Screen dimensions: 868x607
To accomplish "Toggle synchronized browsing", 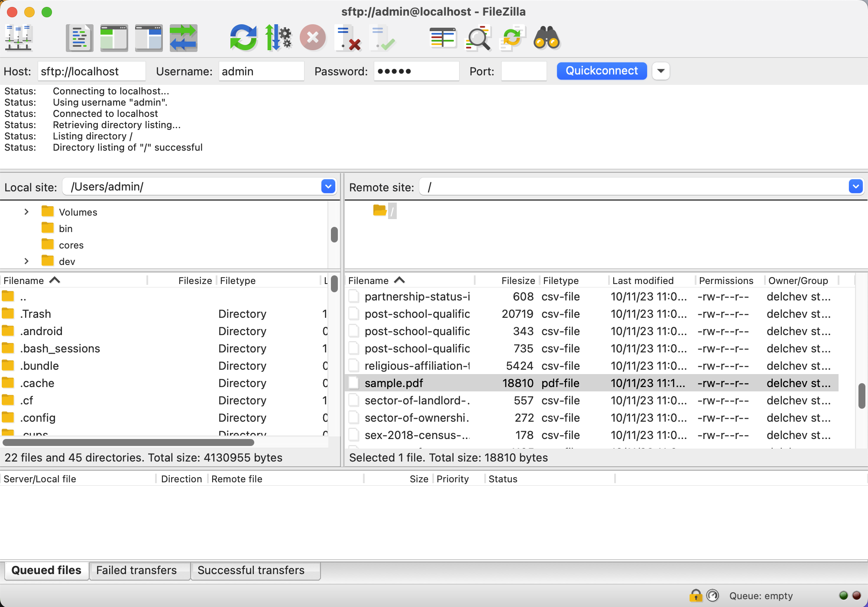I will pos(512,38).
